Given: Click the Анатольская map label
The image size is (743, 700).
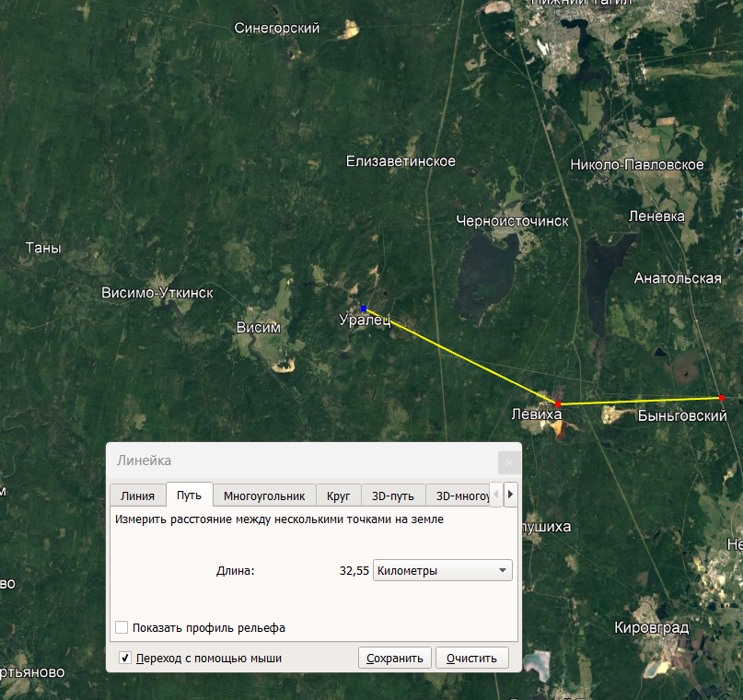Looking at the screenshot, I should pyautogui.click(x=678, y=278).
